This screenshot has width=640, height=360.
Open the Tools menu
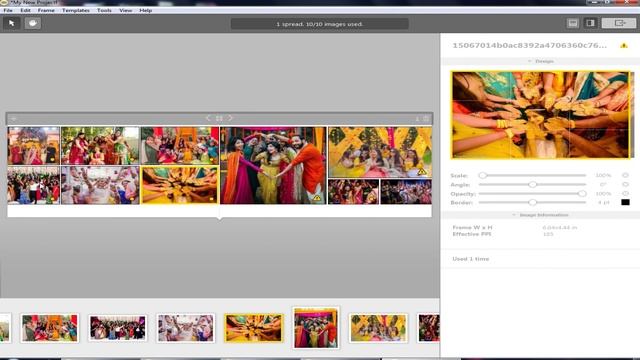point(104,10)
